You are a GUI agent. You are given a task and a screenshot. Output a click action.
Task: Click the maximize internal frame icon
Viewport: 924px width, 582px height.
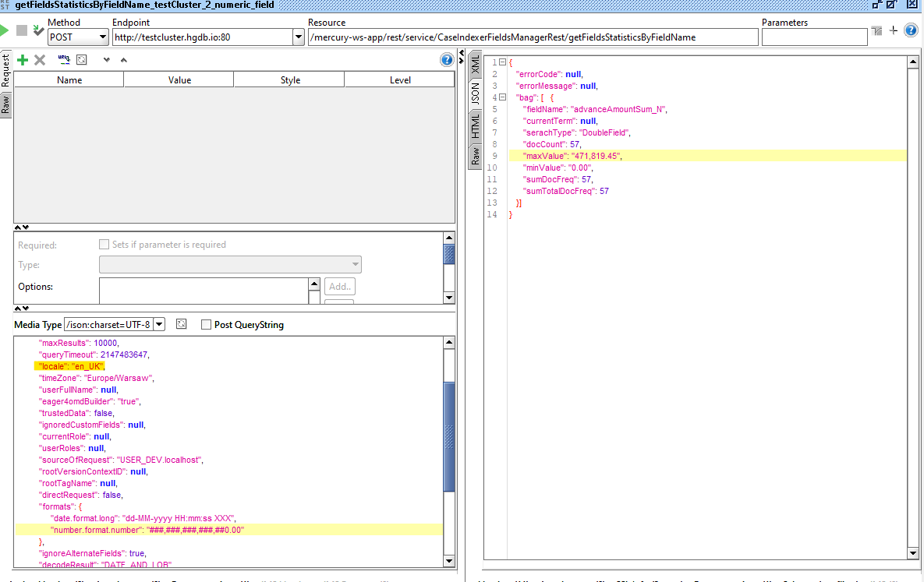(891, 5)
